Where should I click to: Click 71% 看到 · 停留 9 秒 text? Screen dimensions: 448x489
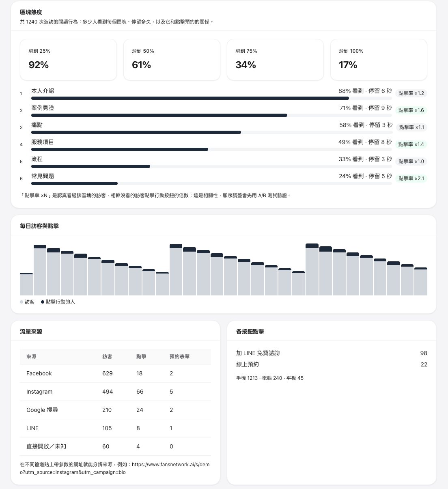[x=366, y=108]
